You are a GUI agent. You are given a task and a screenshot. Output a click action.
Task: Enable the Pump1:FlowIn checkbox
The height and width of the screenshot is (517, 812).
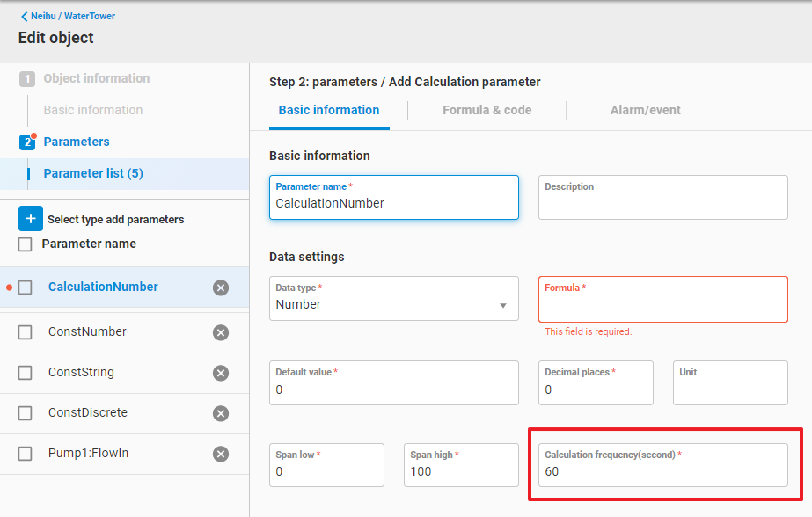(26, 454)
